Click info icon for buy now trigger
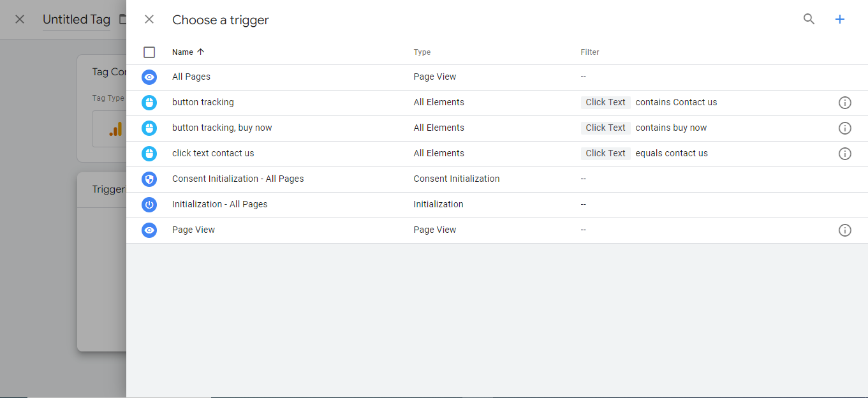 pyautogui.click(x=844, y=128)
